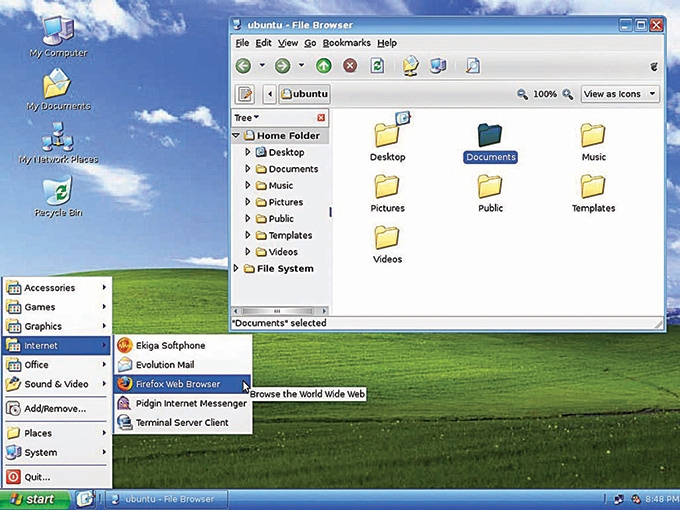Stop loading with the red Stop icon
Screen dimensions: 680x510
click(350, 66)
